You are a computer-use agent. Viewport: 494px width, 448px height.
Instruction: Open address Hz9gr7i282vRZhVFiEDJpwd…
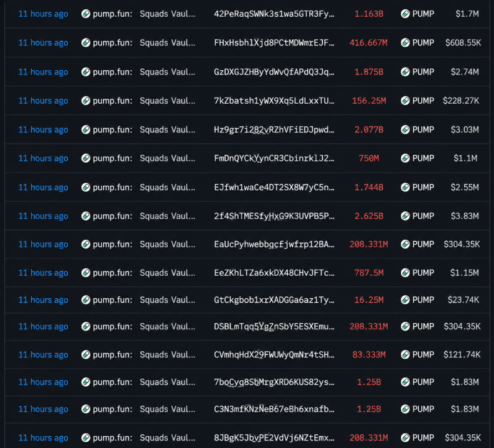click(274, 129)
